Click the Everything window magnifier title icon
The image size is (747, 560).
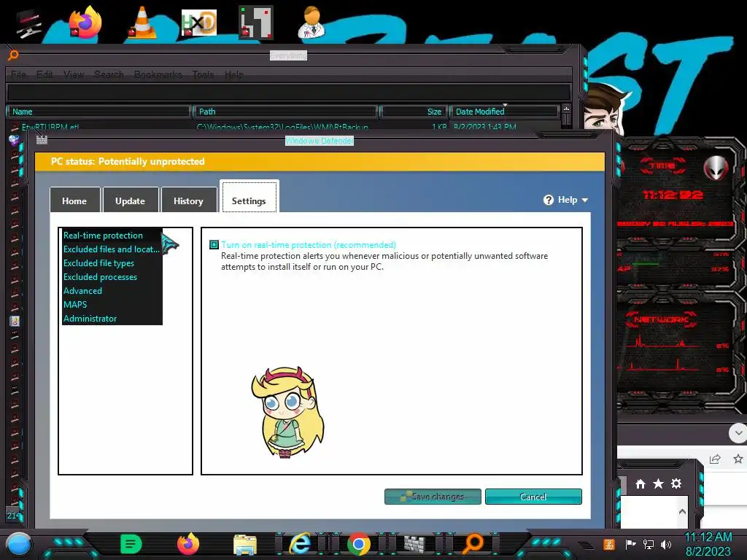tap(13, 55)
